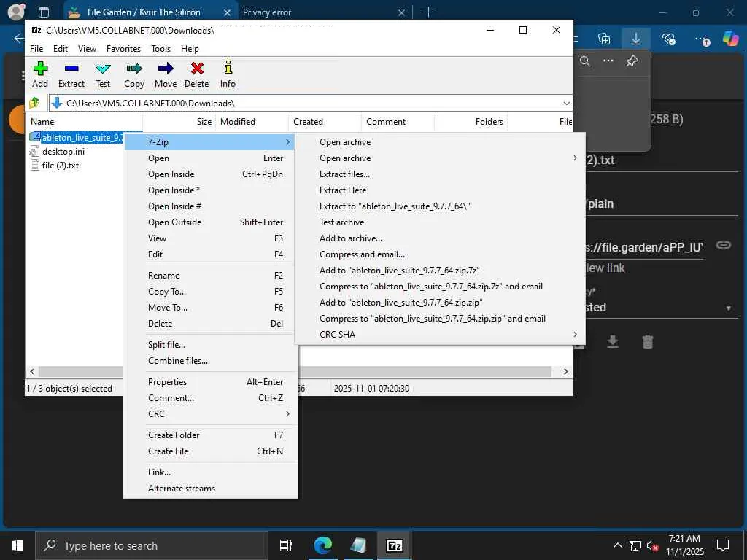Viewport: 747px width, 560px height.
Task: Sort by the Created column header
Action: 325,122
